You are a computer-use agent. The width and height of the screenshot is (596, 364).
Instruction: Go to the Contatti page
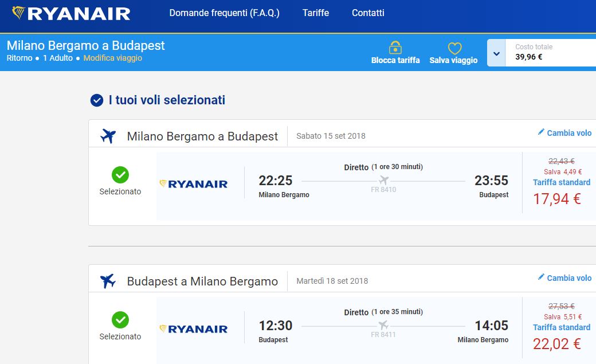point(368,13)
